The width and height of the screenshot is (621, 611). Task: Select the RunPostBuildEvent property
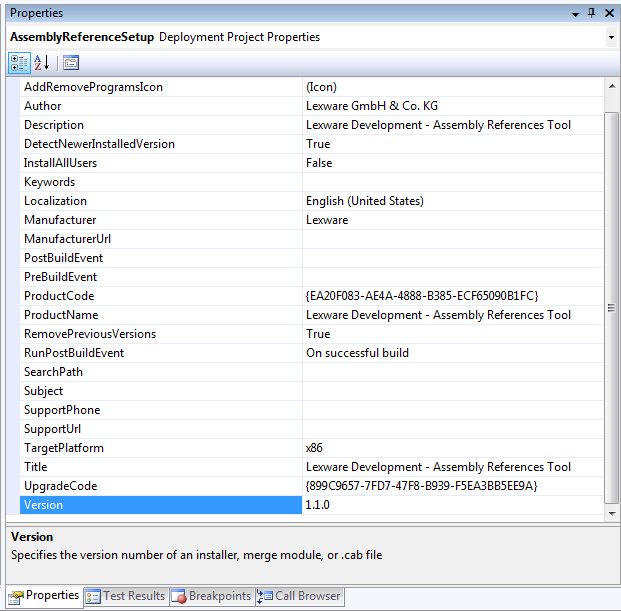[x=161, y=353]
